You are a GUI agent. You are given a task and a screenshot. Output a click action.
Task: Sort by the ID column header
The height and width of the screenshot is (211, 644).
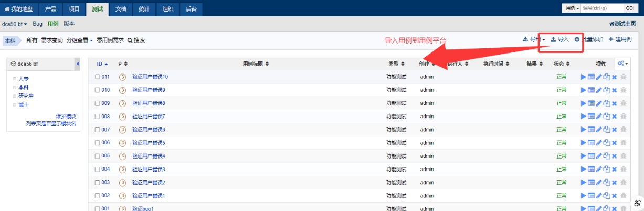pyautogui.click(x=102, y=64)
